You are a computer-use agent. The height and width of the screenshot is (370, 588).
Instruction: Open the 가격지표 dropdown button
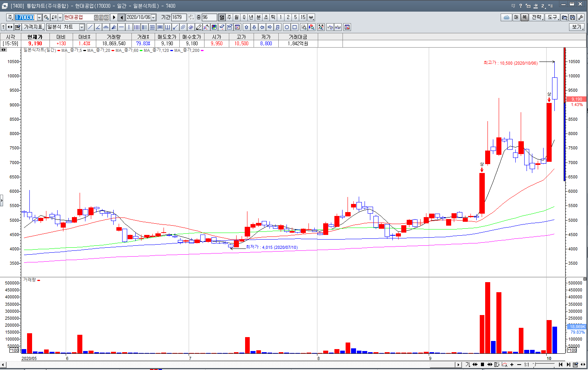33,27
